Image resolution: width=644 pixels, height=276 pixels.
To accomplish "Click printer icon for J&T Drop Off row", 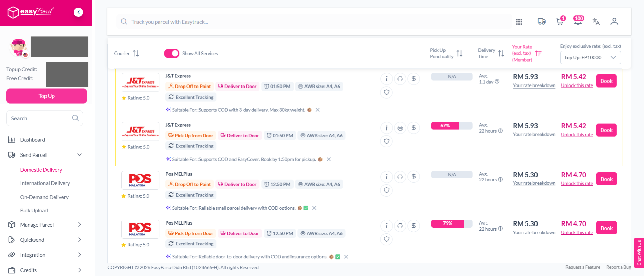I will [x=400, y=79].
